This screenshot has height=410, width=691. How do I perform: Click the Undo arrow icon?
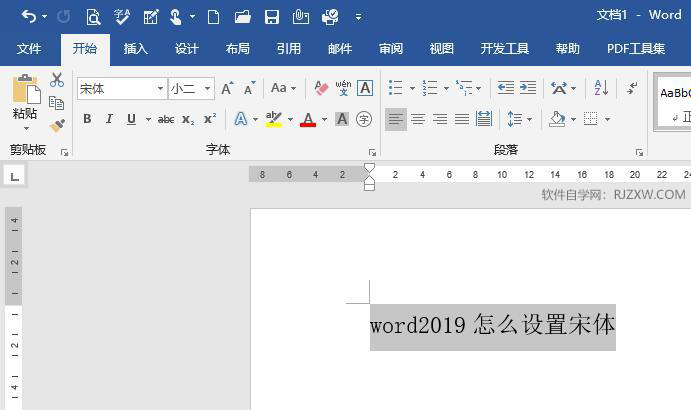click(x=29, y=17)
